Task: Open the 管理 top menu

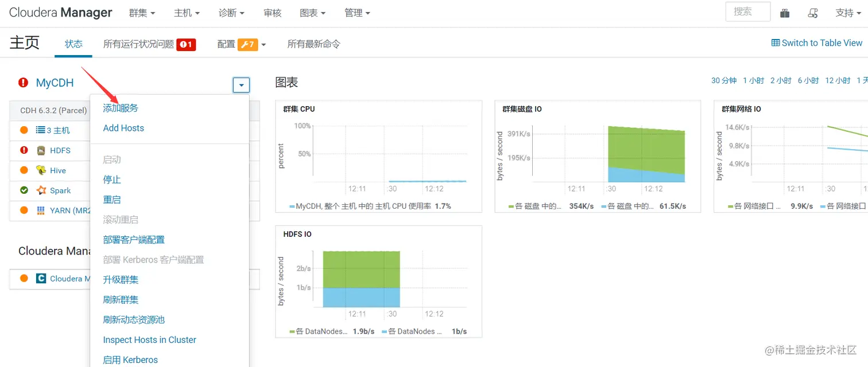Action: (358, 13)
